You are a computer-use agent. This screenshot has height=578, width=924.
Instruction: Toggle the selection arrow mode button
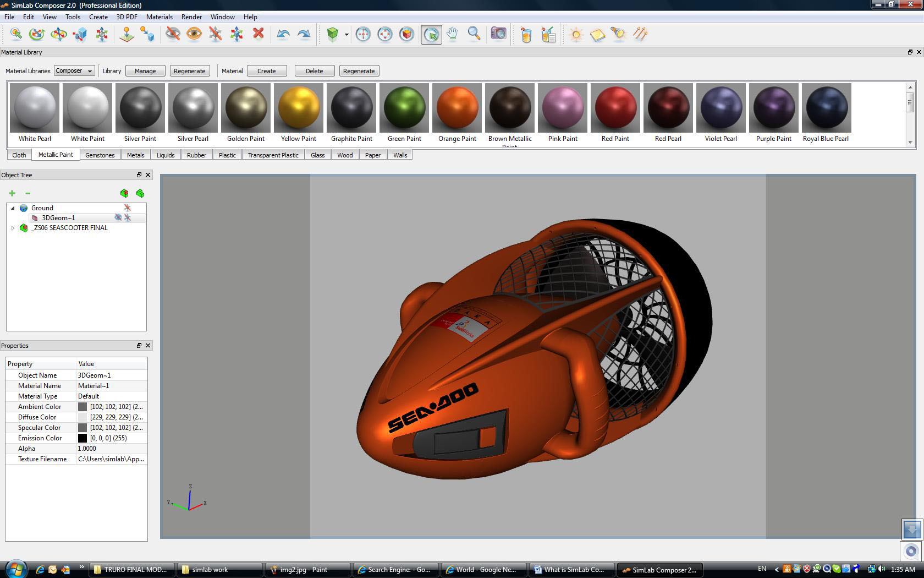[x=431, y=35]
